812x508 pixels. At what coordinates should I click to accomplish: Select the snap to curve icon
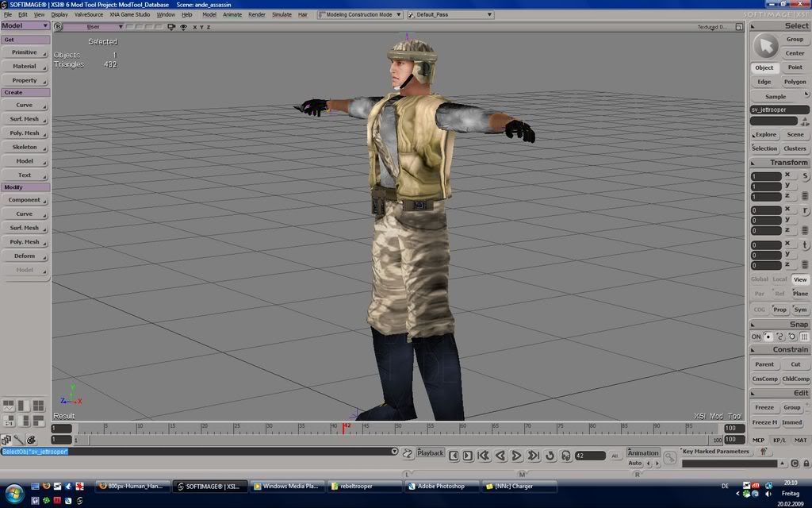click(x=780, y=337)
